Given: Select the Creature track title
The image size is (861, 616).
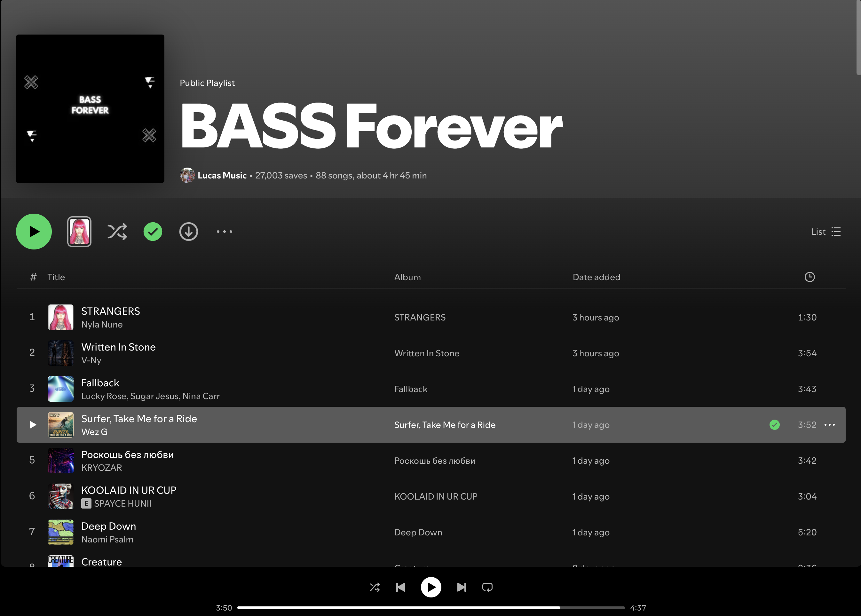Looking at the screenshot, I should (101, 562).
